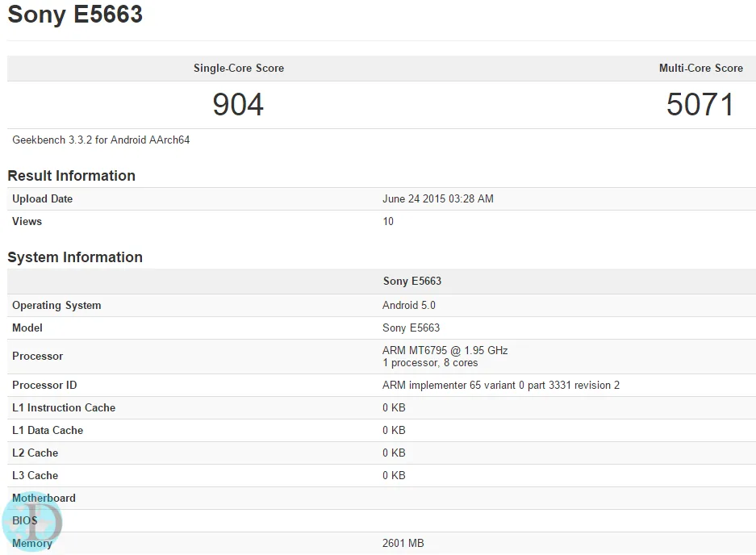Click the Model row label

coord(27,328)
